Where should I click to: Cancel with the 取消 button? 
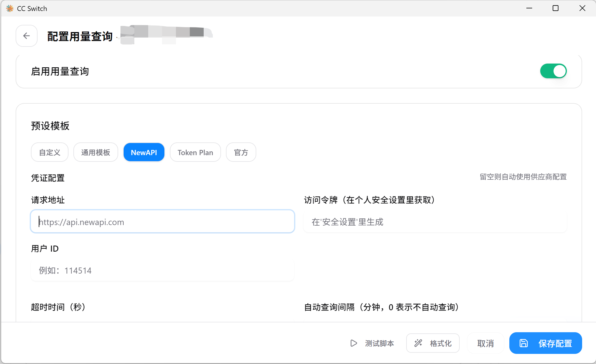point(485,343)
